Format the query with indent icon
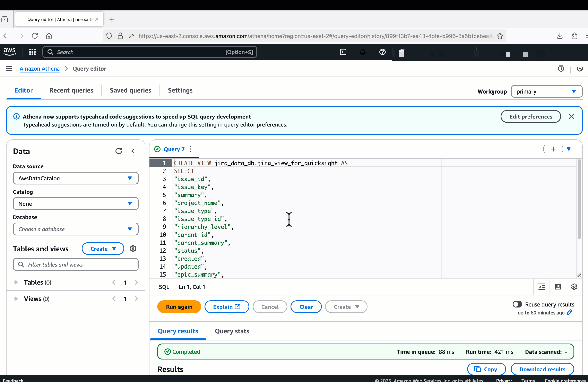Image resolution: width=588 pixels, height=382 pixels. point(542,287)
